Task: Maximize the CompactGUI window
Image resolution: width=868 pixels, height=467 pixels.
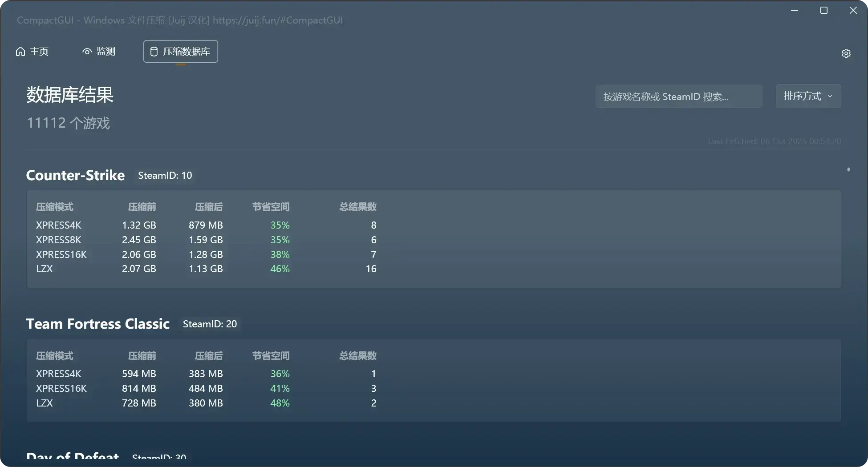Action: pyautogui.click(x=823, y=10)
